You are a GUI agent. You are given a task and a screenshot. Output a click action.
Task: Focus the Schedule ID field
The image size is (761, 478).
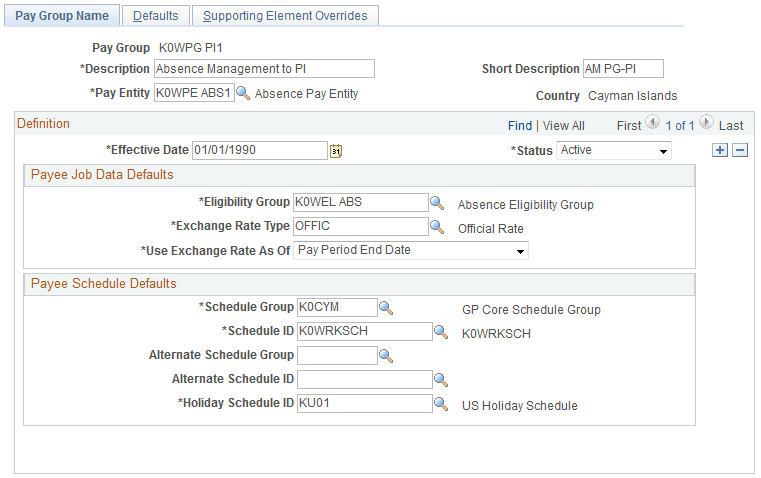[364, 331]
